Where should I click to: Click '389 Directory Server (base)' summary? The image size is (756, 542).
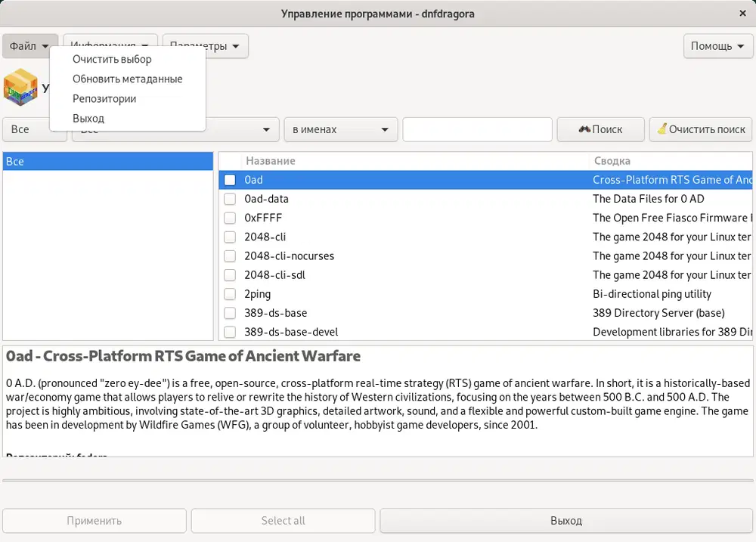coord(658,313)
